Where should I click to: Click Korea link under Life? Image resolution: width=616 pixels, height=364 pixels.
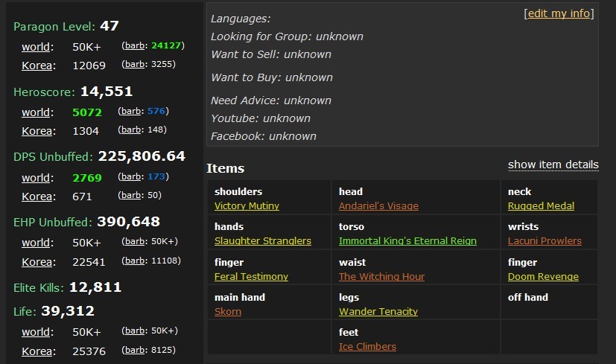37,351
